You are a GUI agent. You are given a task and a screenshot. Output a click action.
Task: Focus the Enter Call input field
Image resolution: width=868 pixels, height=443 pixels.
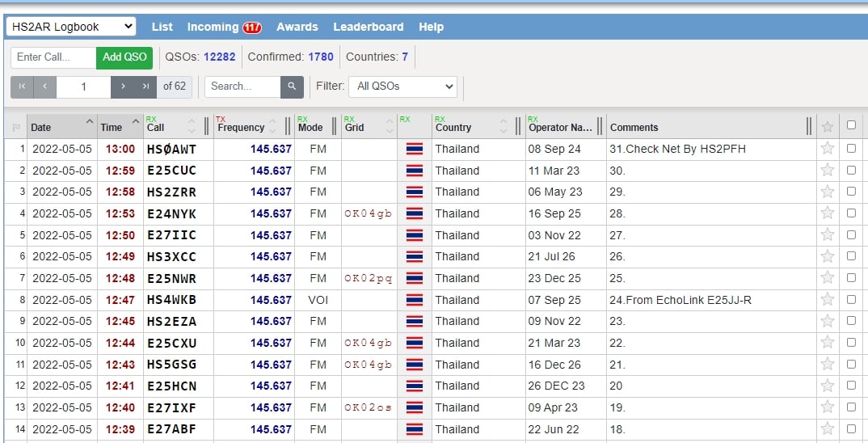[x=53, y=57]
